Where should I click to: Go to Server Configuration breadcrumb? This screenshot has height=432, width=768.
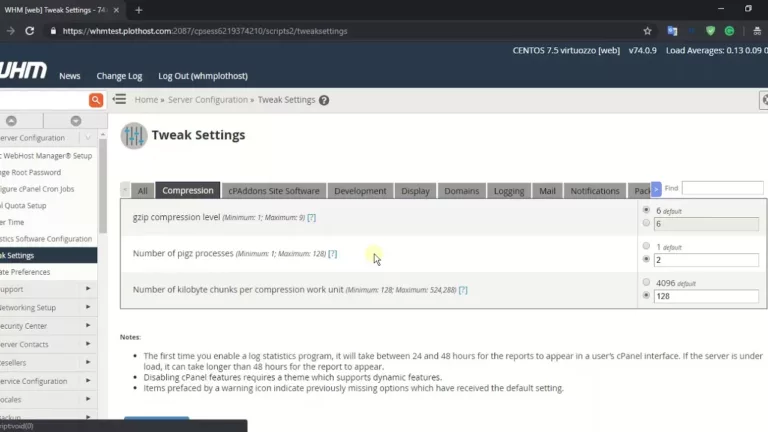tap(208, 99)
